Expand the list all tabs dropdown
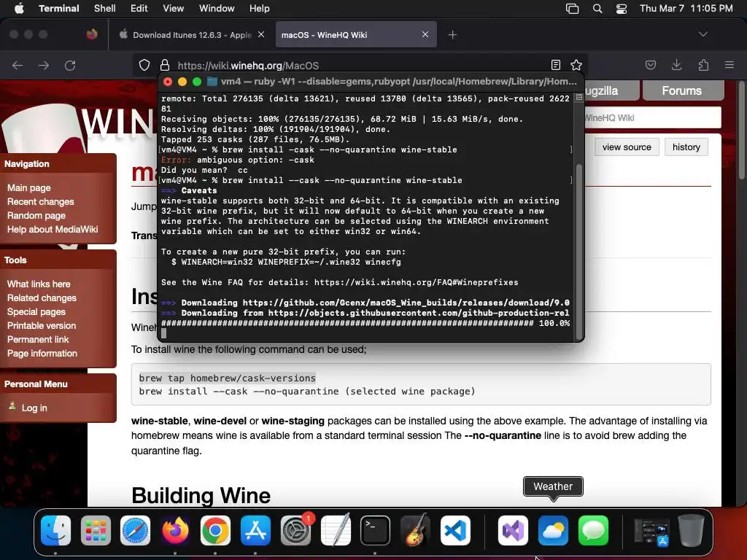This screenshot has width=747, height=560. click(x=703, y=34)
